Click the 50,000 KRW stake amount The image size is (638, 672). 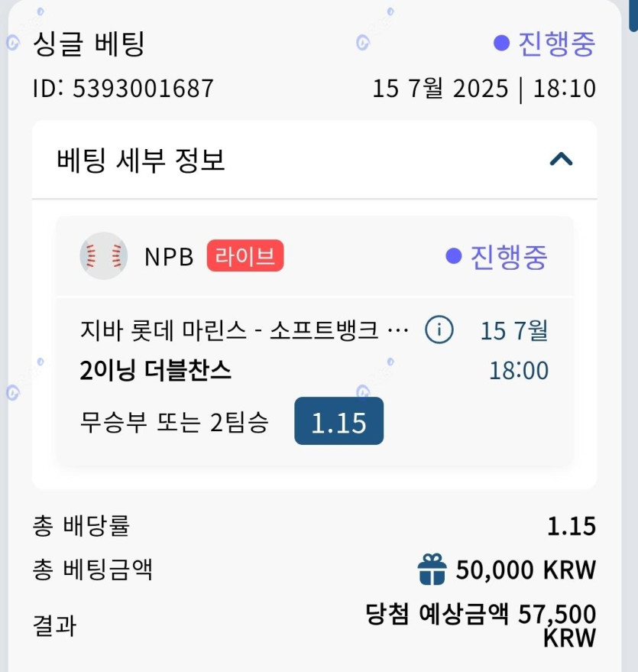pos(526,570)
